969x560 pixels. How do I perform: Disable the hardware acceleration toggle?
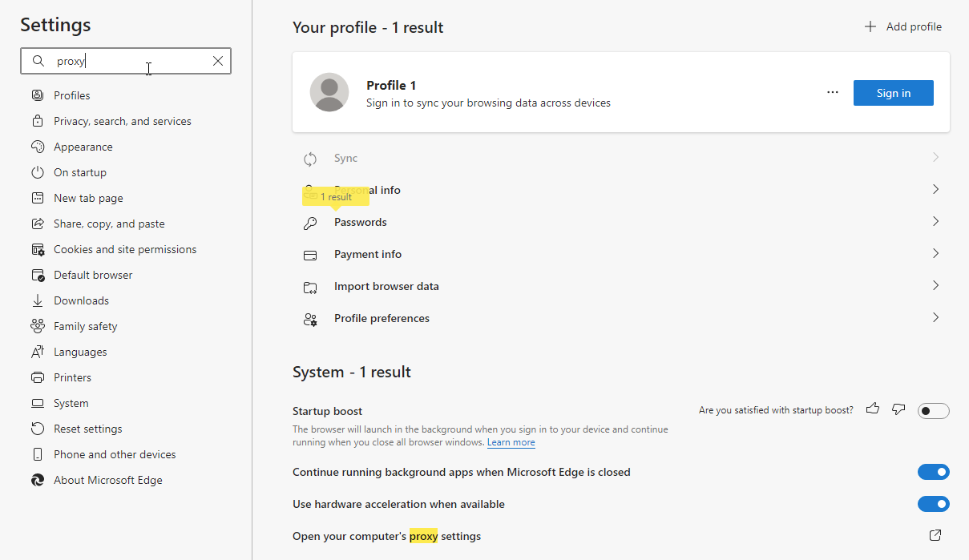933,504
